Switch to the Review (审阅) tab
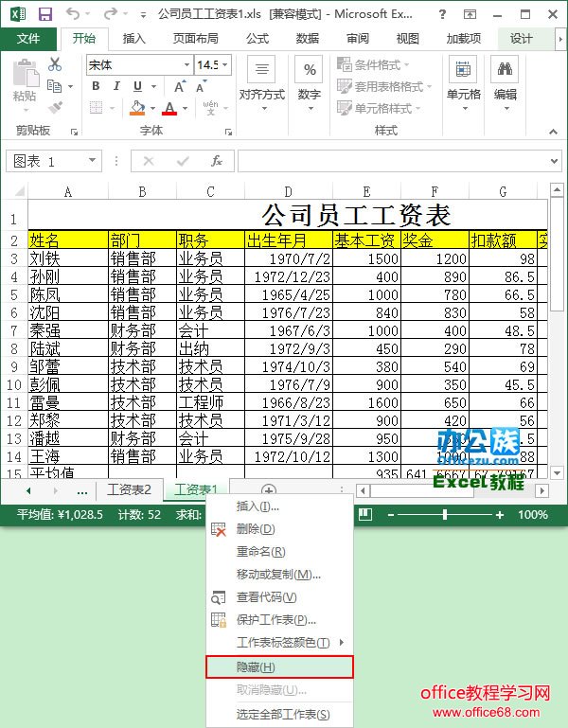This screenshot has width=568, height=728. click(x=358, y=39)
